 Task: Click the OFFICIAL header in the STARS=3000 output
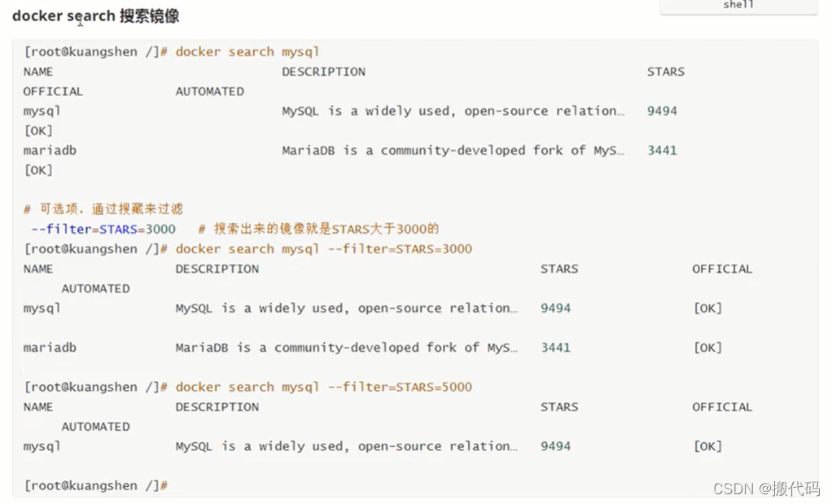click(722, 269)
